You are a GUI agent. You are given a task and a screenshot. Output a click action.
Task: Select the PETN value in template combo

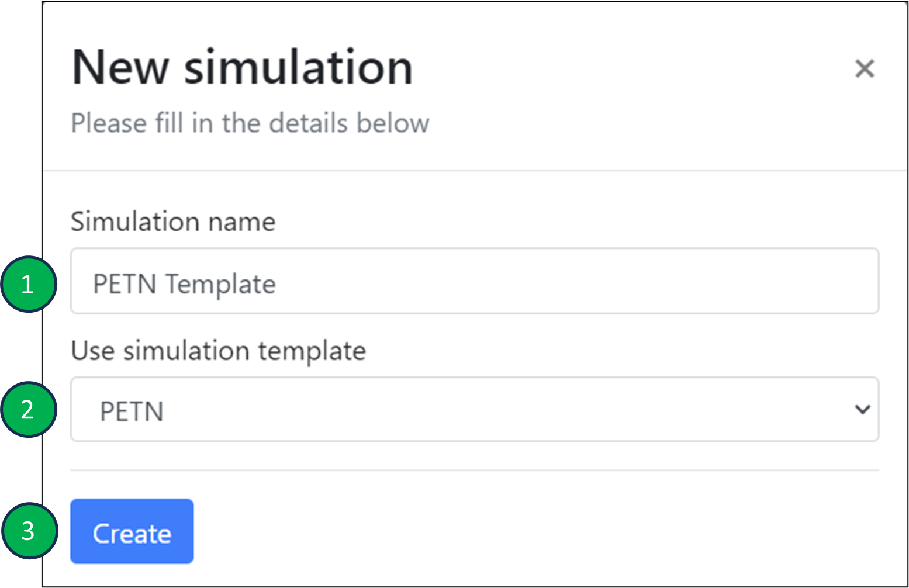(x=132, y=411)
